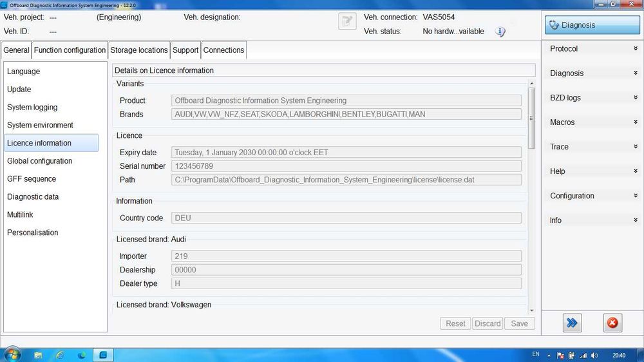Click the Product field

pos(346,100)
